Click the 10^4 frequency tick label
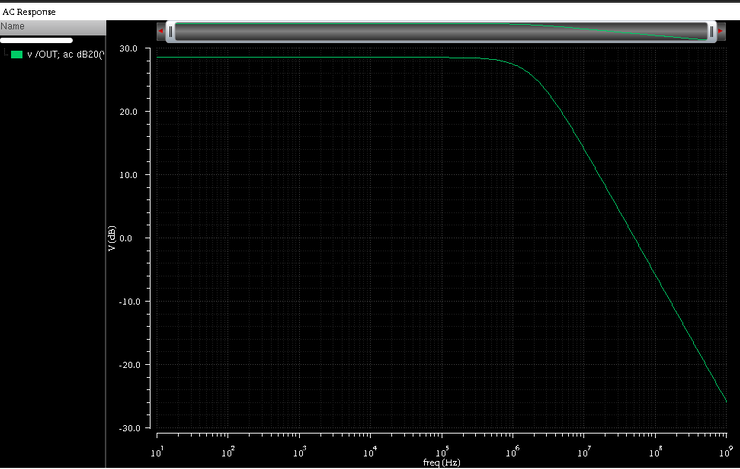This screenshot has height=469, width=740. (370, 452)
